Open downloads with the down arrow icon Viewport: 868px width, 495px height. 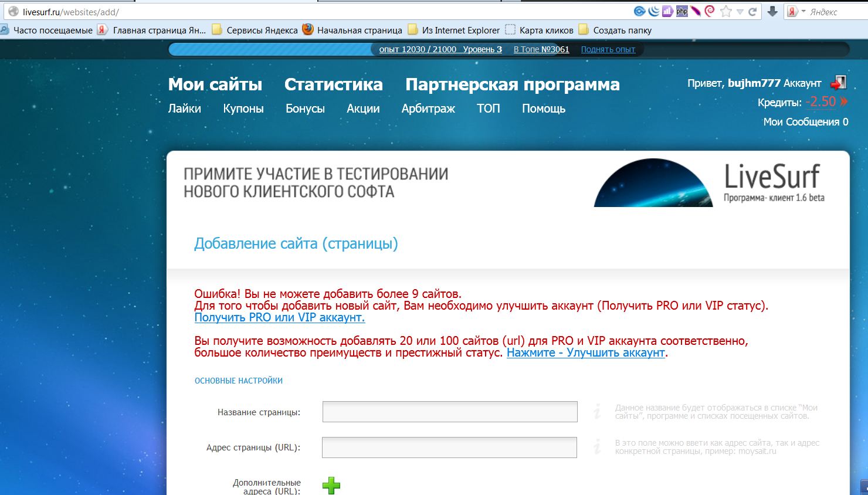point(772,12)
